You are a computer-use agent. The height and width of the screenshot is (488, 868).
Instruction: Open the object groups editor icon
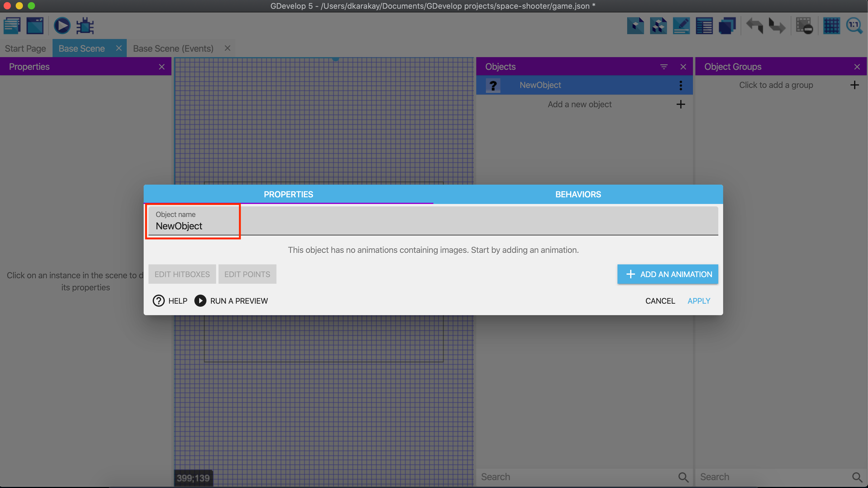[x=658, y=26]
